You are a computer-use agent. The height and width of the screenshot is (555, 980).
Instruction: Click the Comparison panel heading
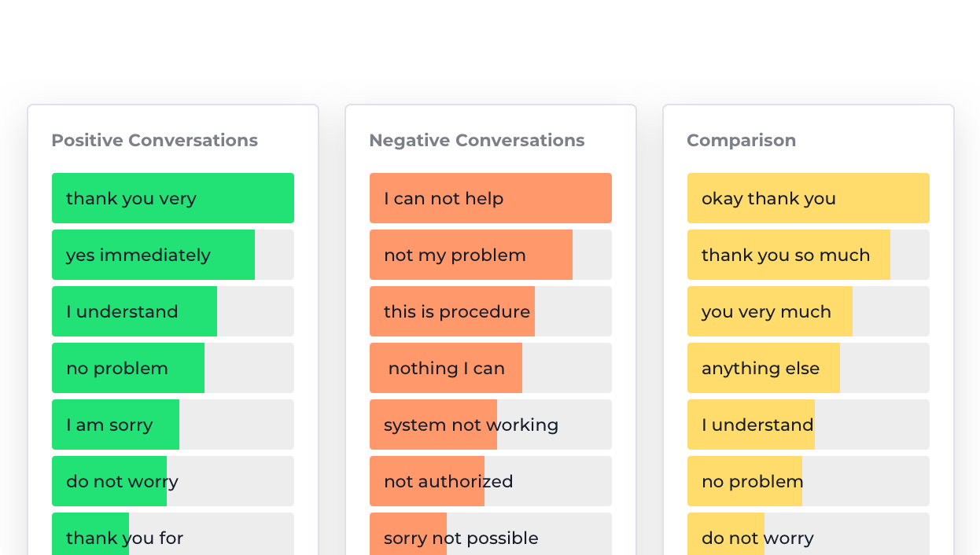point(741,141)
